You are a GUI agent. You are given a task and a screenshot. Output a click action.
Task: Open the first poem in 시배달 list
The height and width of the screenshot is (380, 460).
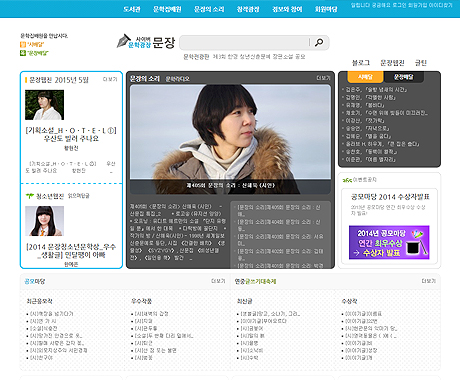point(376,90)
